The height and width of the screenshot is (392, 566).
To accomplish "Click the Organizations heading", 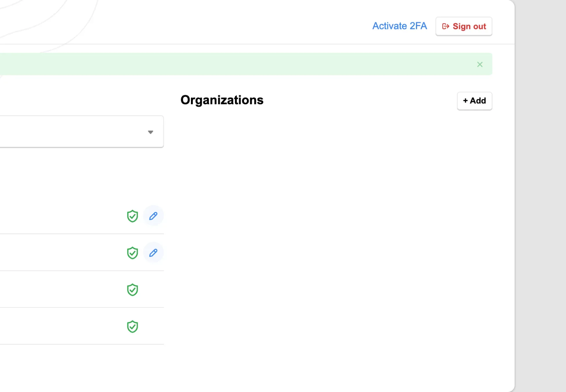I will click(x=222, y=100).
